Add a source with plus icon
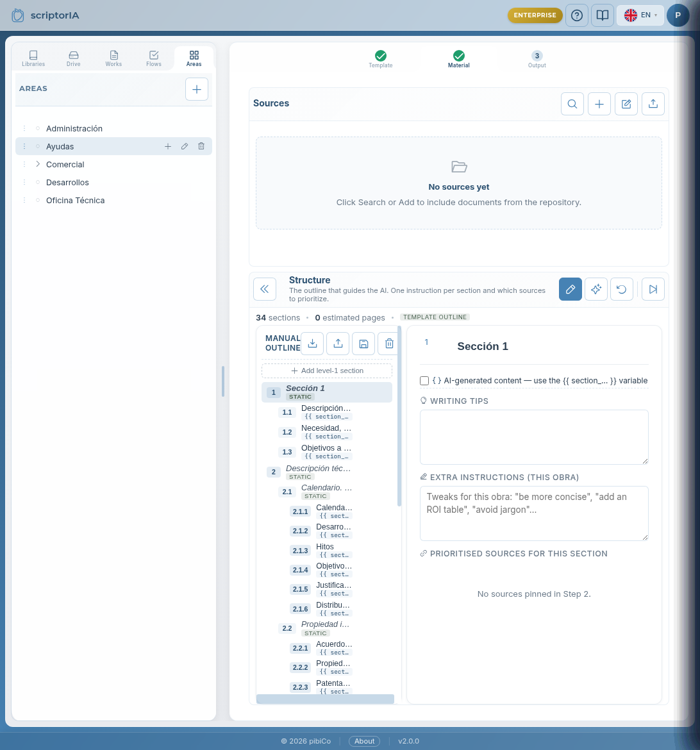 click(599, 104)
